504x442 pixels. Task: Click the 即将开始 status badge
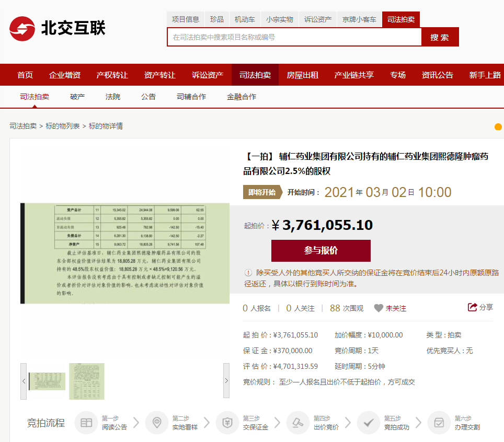pos(262,192)
